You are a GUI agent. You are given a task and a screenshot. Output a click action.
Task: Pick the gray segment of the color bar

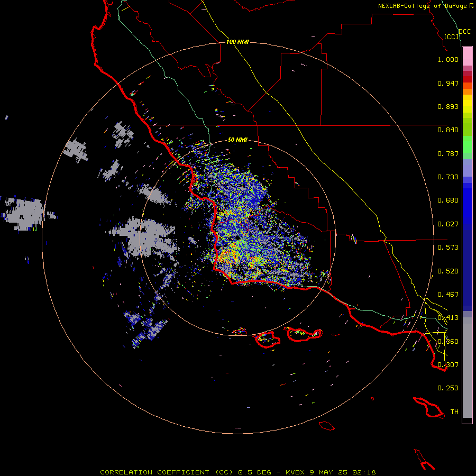tap(467, 368)
